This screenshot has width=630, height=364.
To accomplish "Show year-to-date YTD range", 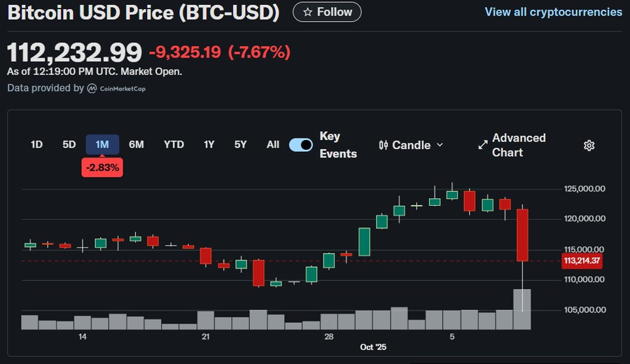I will coord(174,145).
